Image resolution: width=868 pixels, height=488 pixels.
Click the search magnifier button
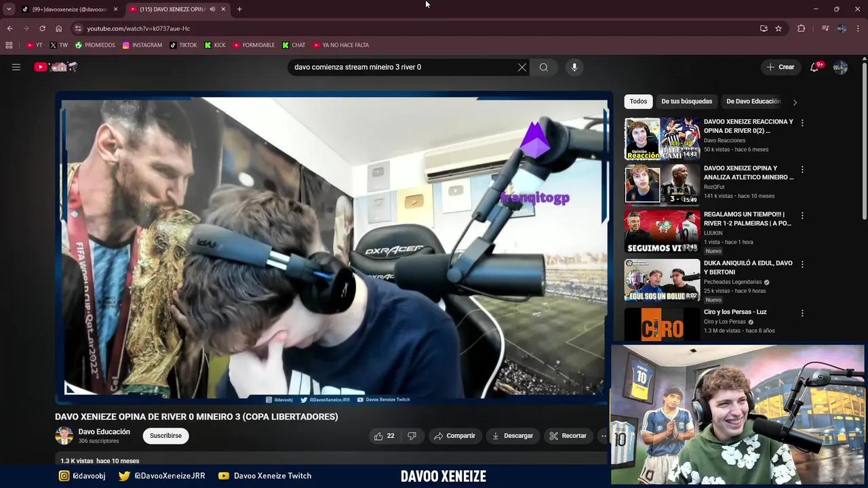pos(544,67)
